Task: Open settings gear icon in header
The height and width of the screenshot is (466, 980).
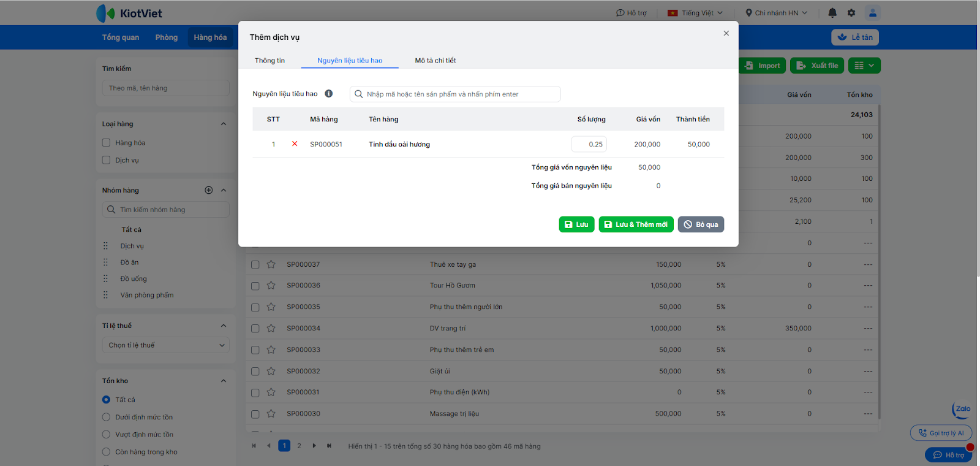Action: tap(851, 13)
